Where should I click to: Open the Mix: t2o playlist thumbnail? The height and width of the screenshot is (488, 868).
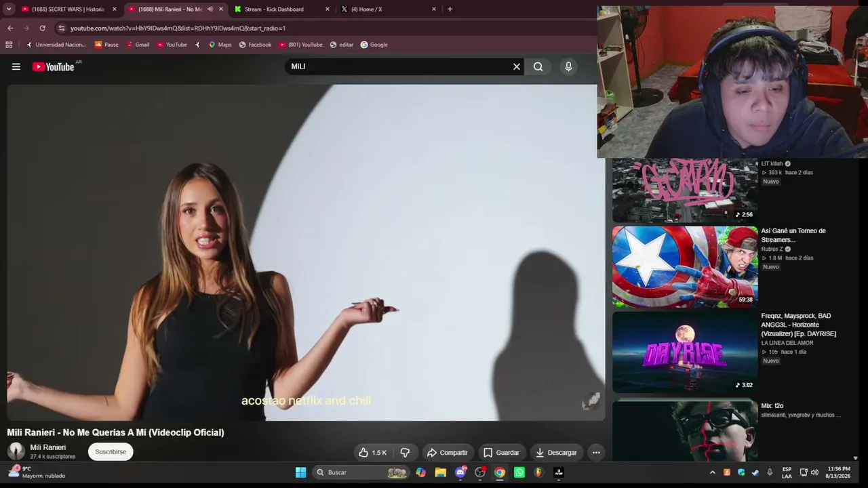coord(685,431)
